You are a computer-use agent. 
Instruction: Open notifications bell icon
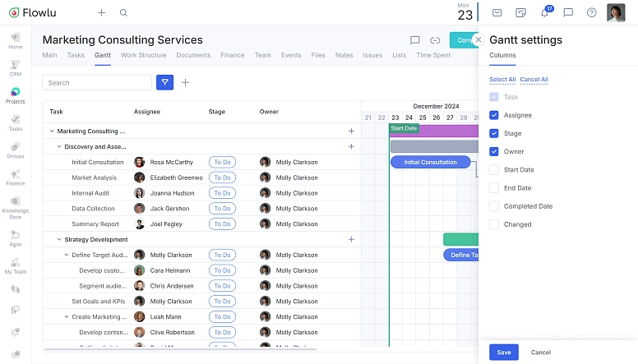click(543, 12)
